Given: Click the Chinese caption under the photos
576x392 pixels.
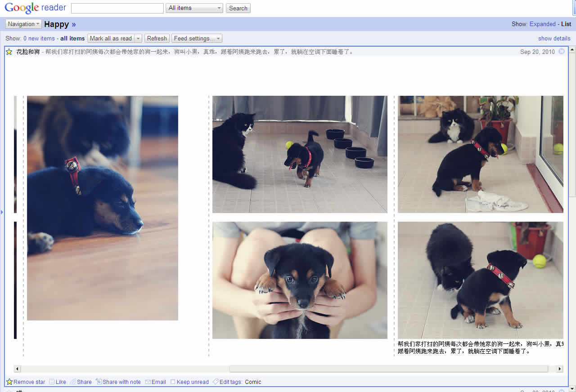Looking at the screenshot, I should [x=481, y=347].
